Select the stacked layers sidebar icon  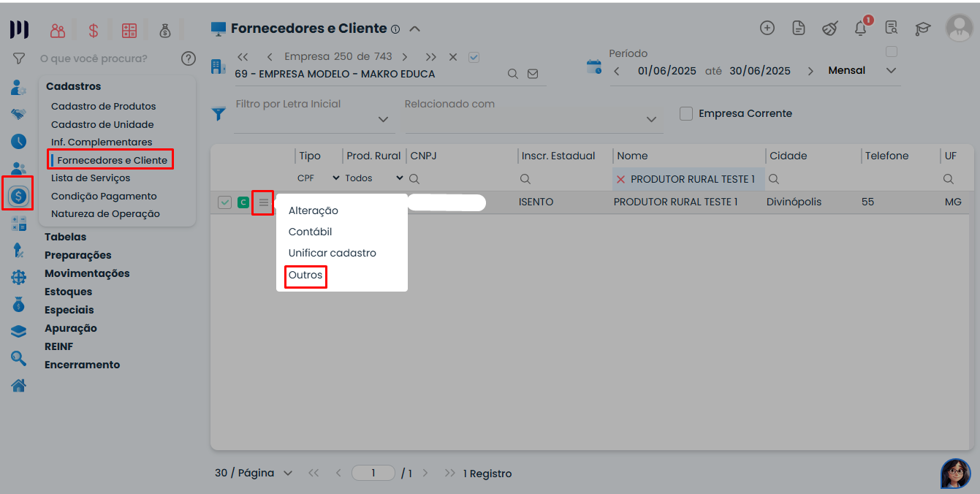click(x=18, y=331)
